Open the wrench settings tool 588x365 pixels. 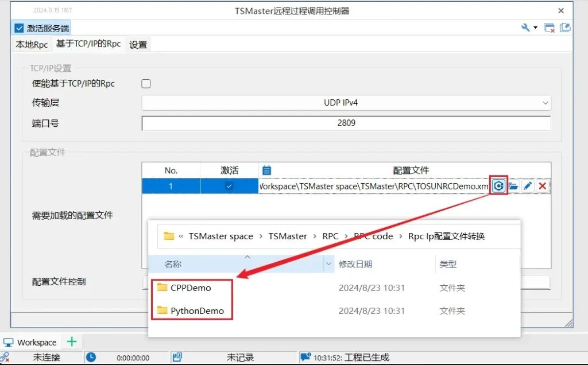525,28
